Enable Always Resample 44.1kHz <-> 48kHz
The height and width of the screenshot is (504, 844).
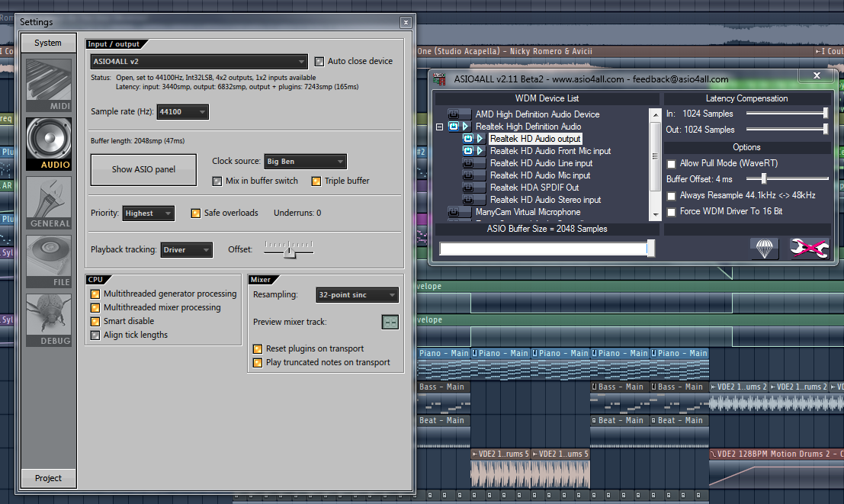[x=671, y=196]
